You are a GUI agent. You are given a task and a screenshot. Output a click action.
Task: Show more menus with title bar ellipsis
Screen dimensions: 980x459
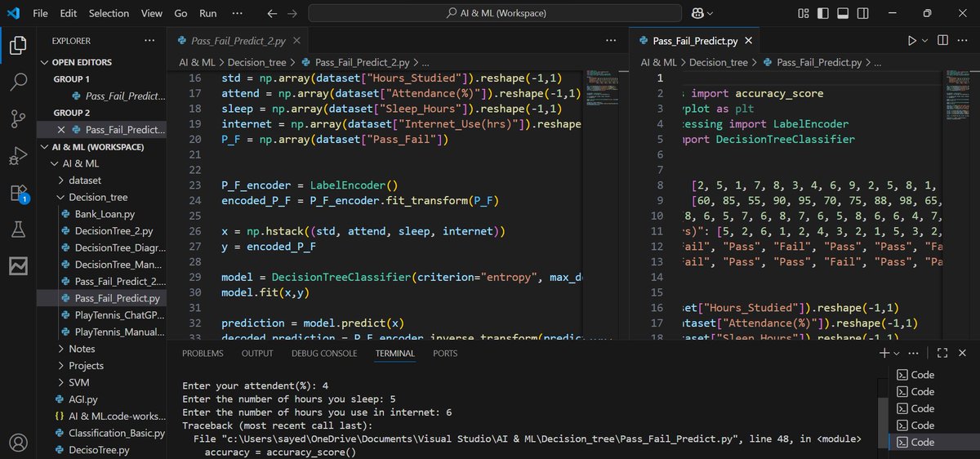pyautogui.click(x=238, y=13)
